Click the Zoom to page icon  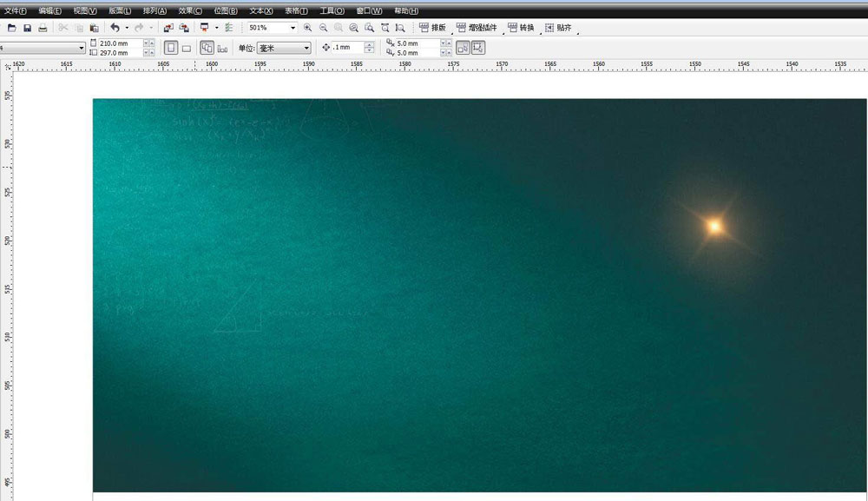pyautogui.click(x=369, y=28)
